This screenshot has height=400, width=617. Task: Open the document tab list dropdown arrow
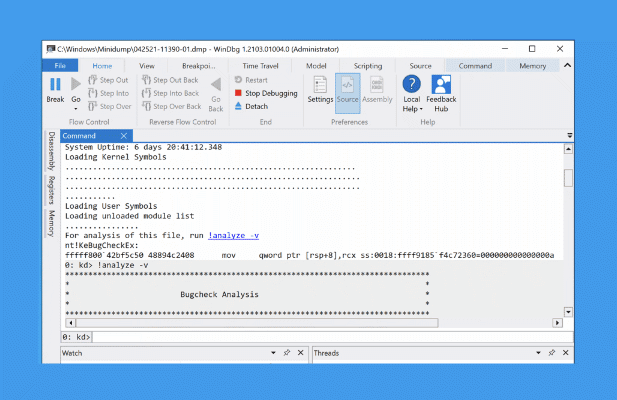[569, 135]
